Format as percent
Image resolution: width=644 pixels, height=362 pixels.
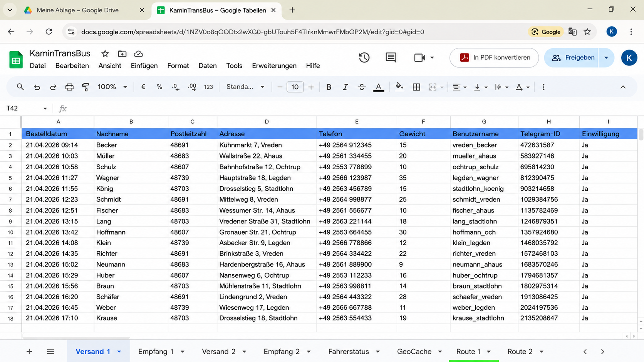point(159,87)
